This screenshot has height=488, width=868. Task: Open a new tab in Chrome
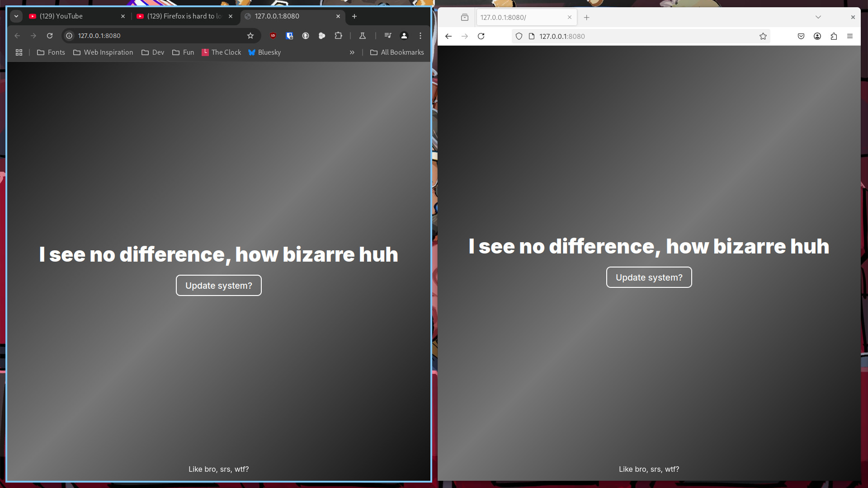tap(354, 16)
